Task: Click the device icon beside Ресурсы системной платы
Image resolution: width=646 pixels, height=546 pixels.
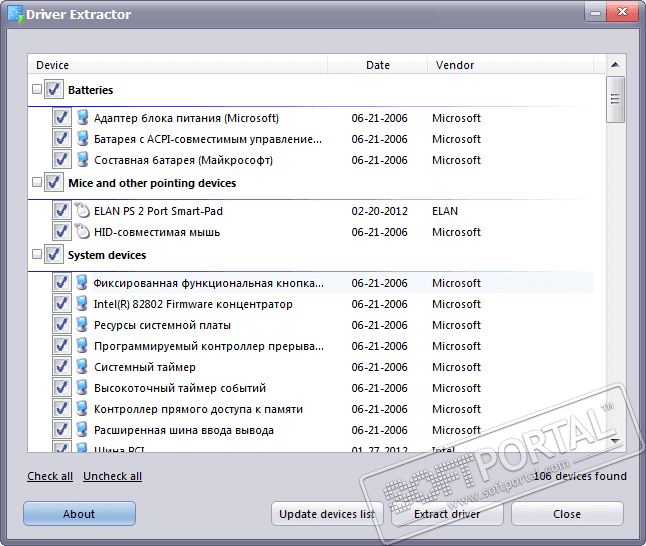Action: [x=82, y=325]
